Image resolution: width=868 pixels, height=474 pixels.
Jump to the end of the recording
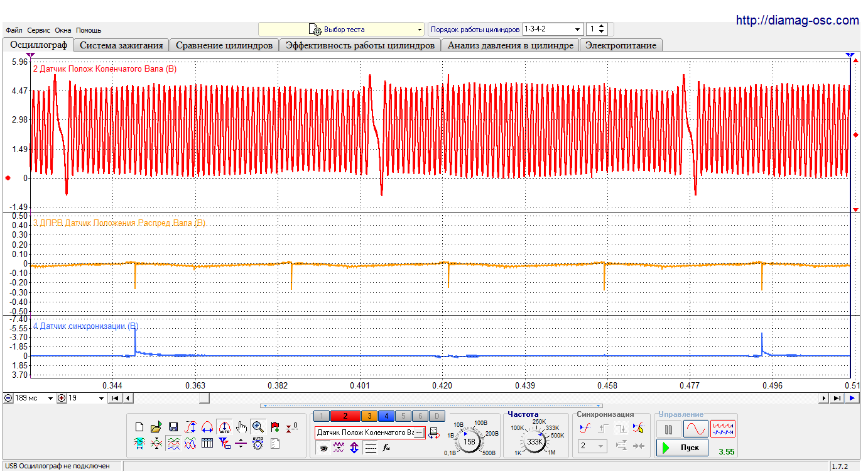pos(837,398)
